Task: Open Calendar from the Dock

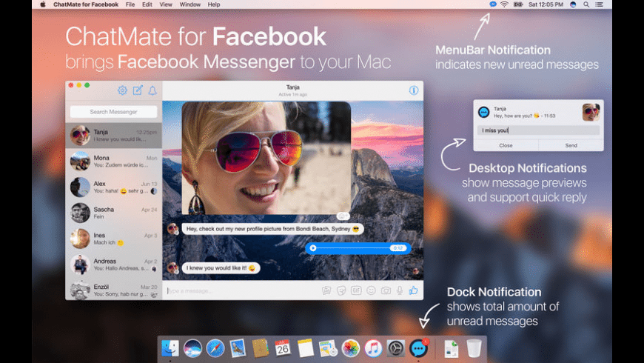Action: pos(283,349)
